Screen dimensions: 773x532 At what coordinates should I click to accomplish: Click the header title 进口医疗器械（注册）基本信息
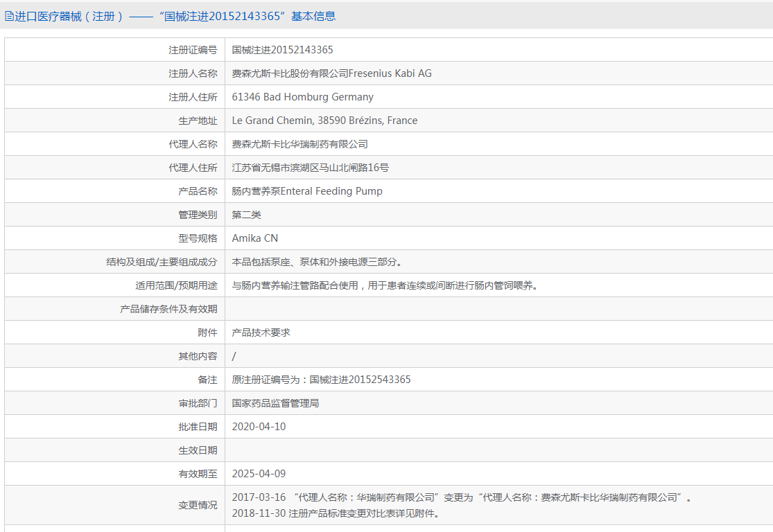[x=175, y=16]
